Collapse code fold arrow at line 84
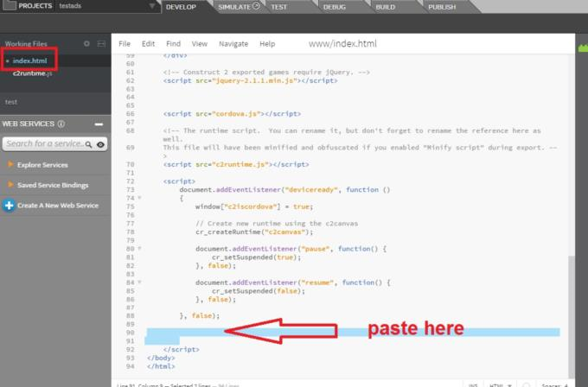 [139, 282]
